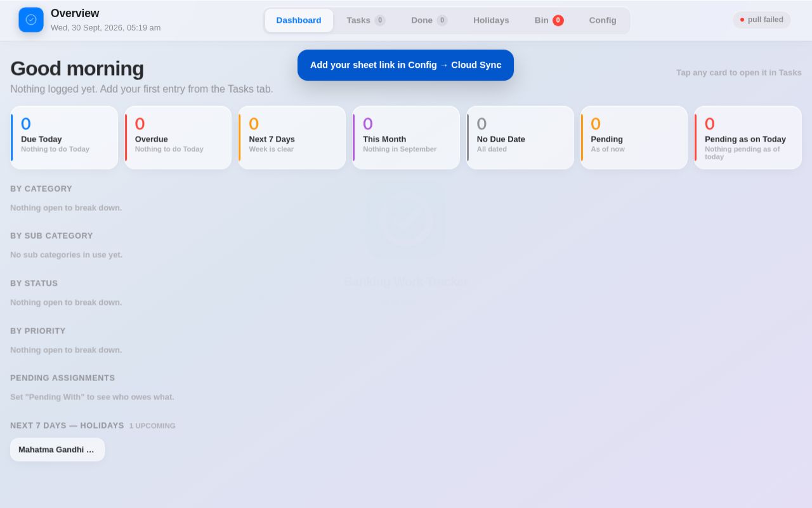Image resolution: width=812 pixels, height=508 pixels.
Task: Click the BY STATUS section heading
Action: click(34, 283)
